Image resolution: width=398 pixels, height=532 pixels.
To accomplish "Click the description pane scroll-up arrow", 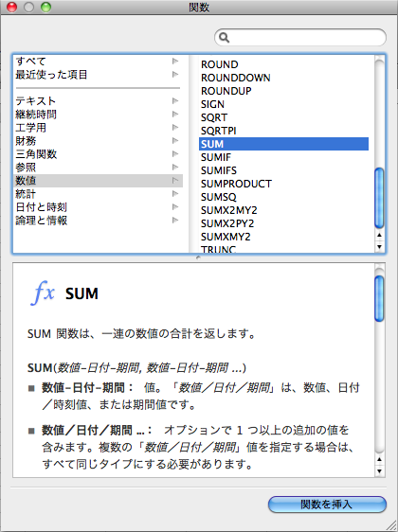I will point(379,459).
